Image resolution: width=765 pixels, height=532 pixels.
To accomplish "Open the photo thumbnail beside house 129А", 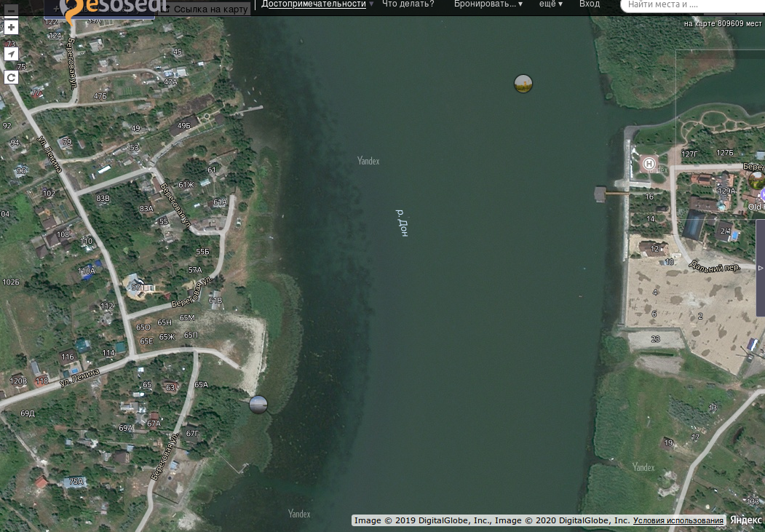I will click(757, 180).
